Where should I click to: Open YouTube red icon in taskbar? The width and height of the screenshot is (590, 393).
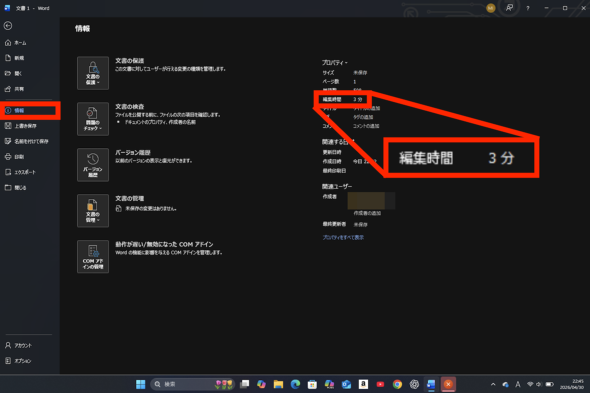pyautogui.click(x=380, y=384)
